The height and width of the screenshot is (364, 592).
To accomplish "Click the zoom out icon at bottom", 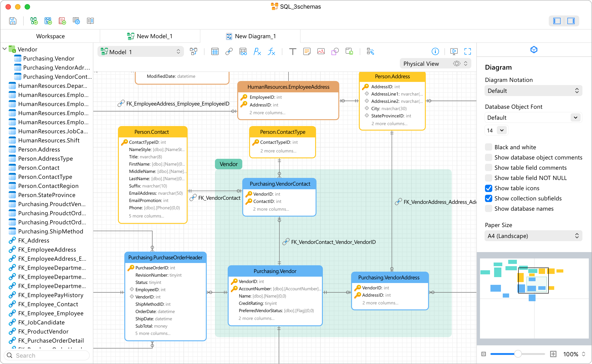I will click(x=483, y=354).
